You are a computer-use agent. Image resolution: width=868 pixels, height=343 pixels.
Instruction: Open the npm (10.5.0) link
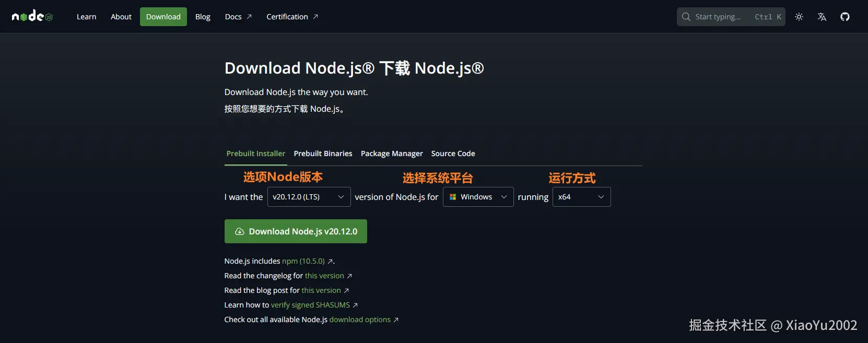(x=303, y=261)
